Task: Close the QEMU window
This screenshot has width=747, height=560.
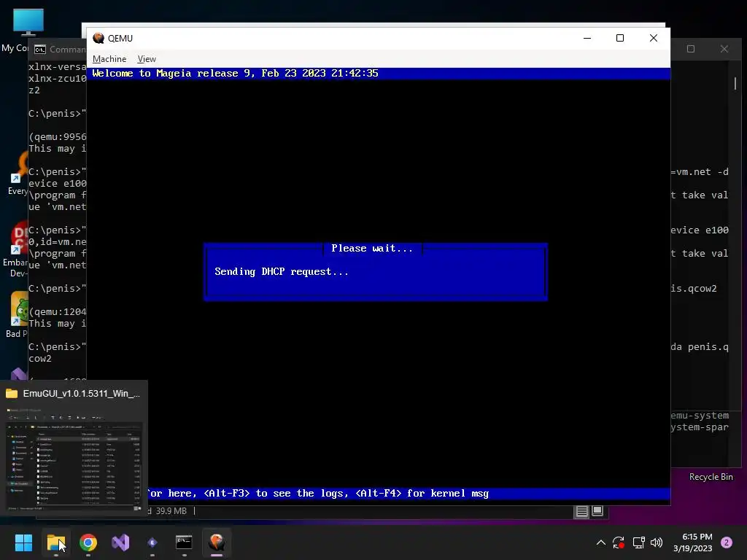Action: point(653,38)
